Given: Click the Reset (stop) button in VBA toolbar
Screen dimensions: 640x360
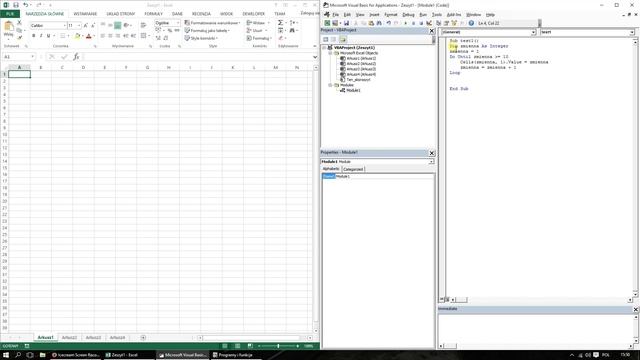Looking at the screenshot, I should point(421,23).
